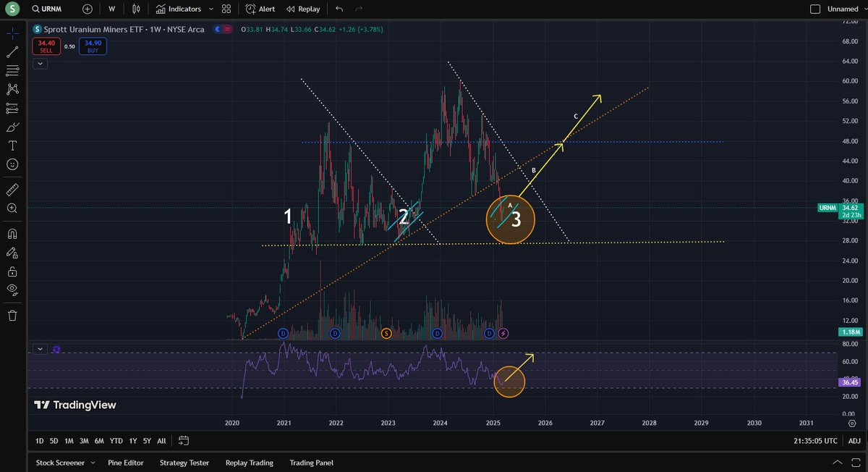Click the 2021 dividend D marker

pyautogui.click(x=284, y=333)
